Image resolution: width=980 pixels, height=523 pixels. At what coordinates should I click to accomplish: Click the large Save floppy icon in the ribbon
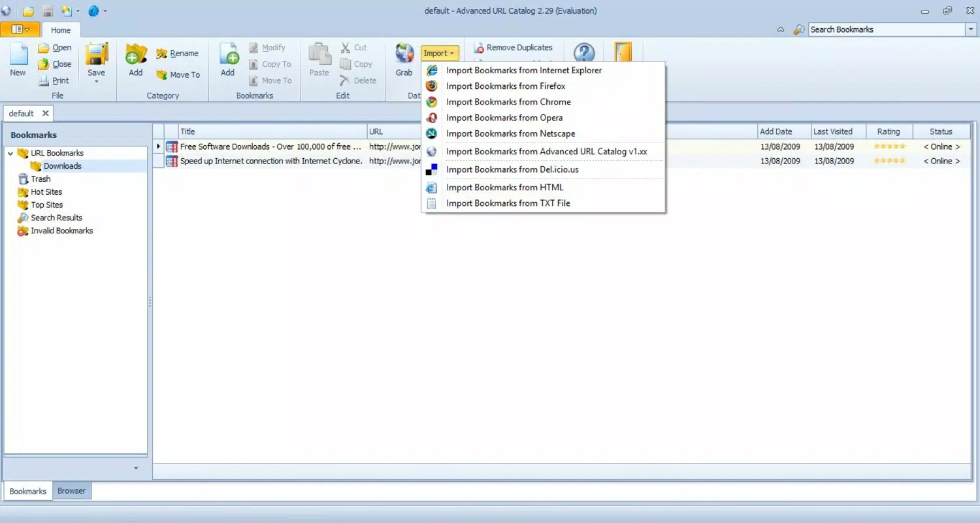(96, 54)
